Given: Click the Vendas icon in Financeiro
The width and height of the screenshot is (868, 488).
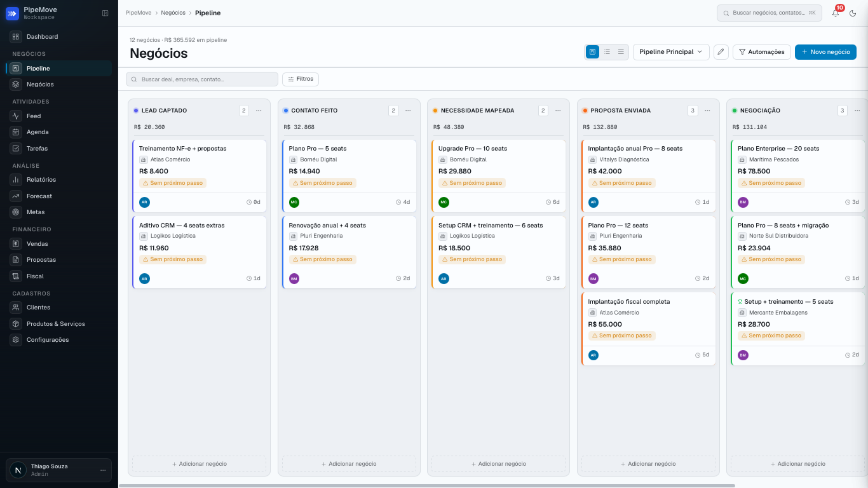Looking at the screenshot, I should point(16,244).
